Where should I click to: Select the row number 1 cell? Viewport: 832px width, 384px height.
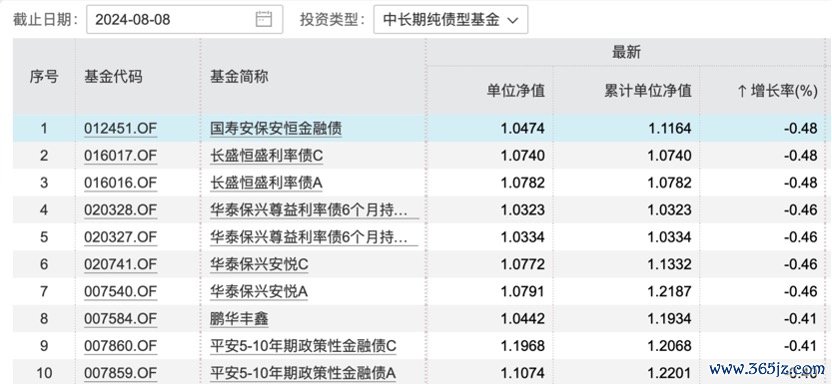44,128
